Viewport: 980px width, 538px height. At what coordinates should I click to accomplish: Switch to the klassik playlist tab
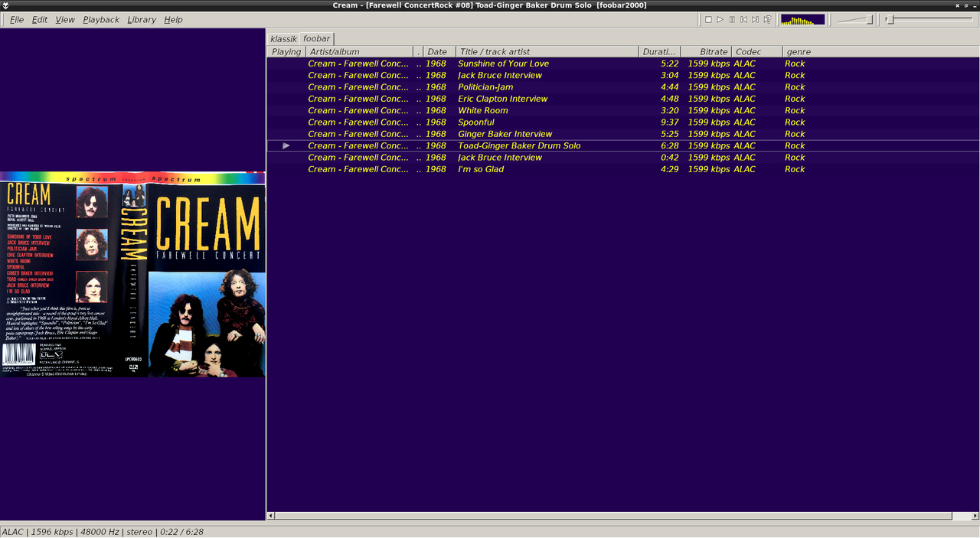tap(283, 38)
